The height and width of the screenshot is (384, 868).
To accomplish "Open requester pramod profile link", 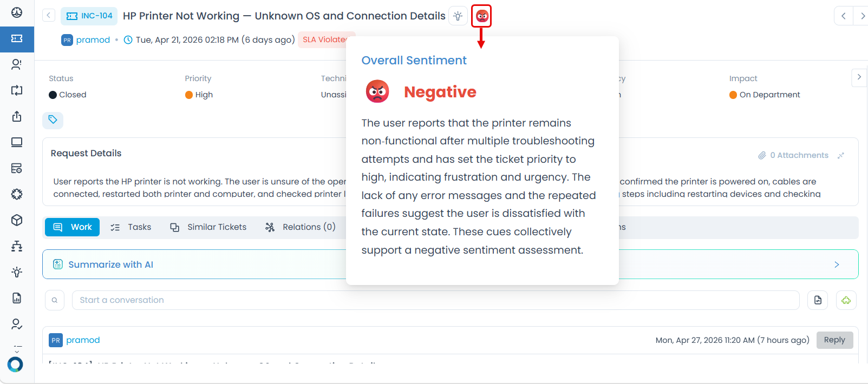I will pos(93,40).
